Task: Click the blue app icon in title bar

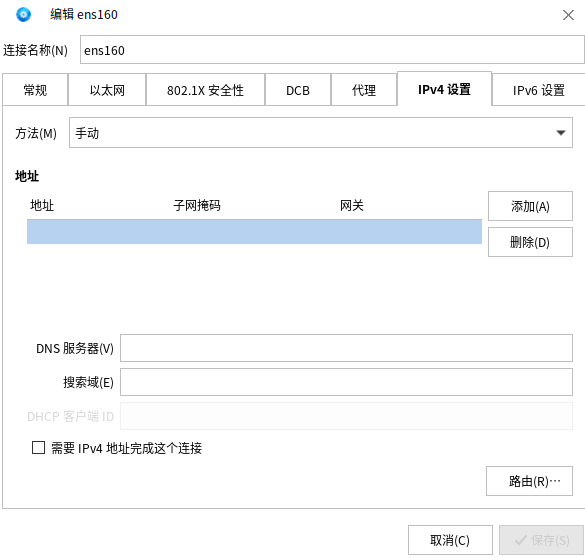Action: (x=23, y=15)
